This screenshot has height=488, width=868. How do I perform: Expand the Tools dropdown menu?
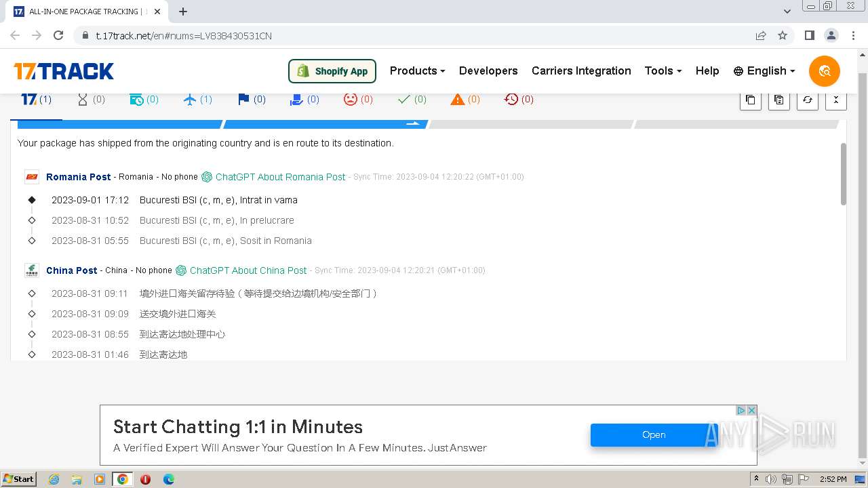click(x=663, y=71)
